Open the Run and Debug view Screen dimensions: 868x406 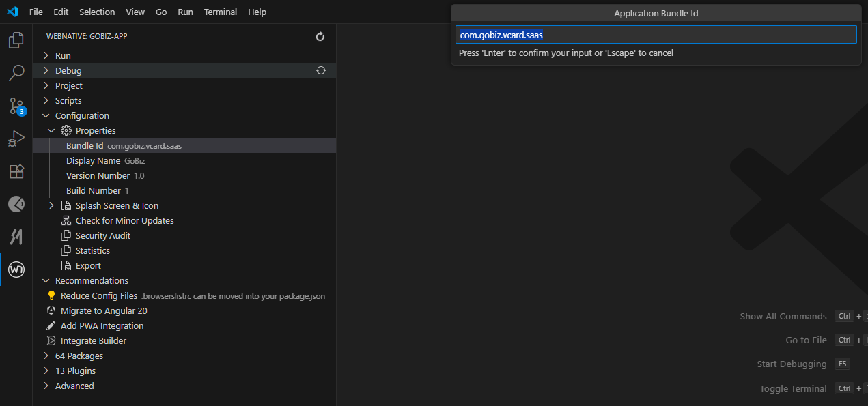[x=16, y=139]
